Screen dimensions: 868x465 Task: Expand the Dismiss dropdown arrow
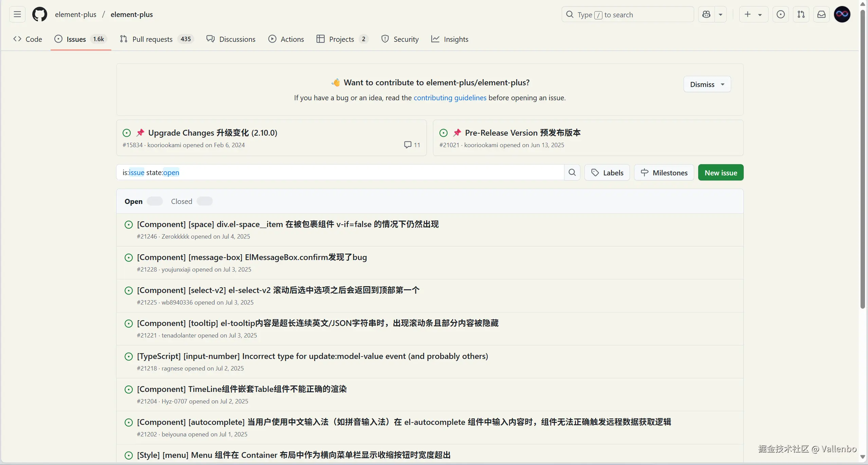point(722,84)
